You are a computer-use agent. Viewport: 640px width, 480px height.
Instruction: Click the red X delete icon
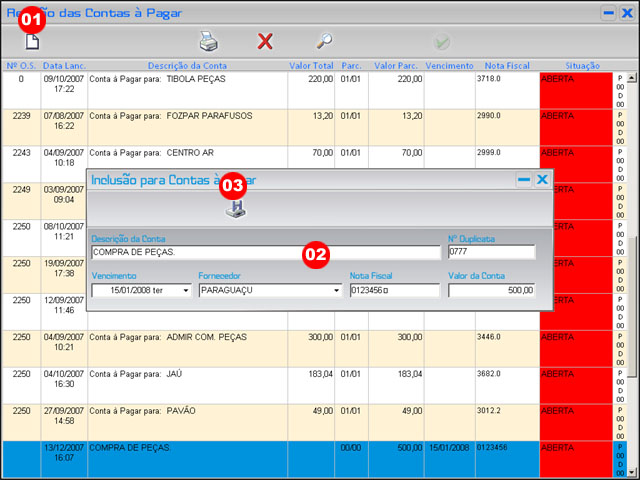[x=265, y=42]
